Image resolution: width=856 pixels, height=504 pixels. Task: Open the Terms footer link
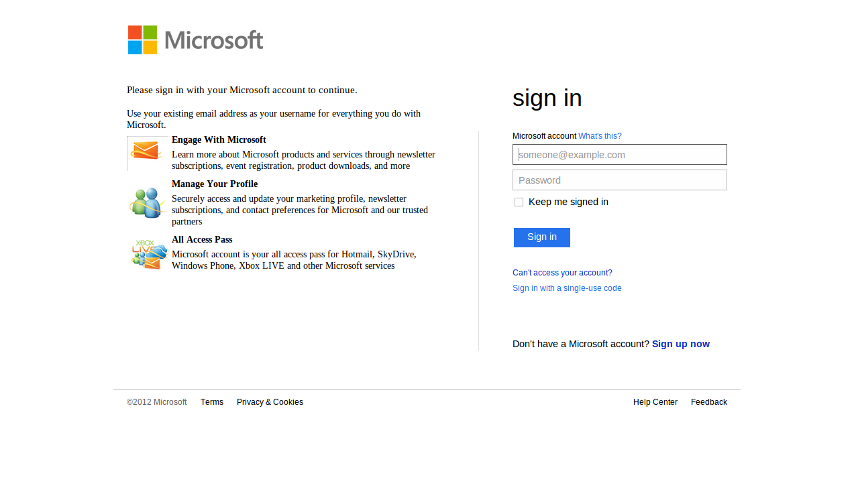pyautogui.click(x=212, y=402)
